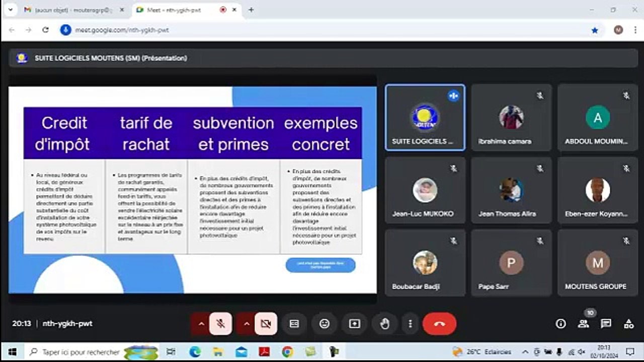Open the taskbar clock and date
This screenshot has height=362, width=644.
click(604, 352)
